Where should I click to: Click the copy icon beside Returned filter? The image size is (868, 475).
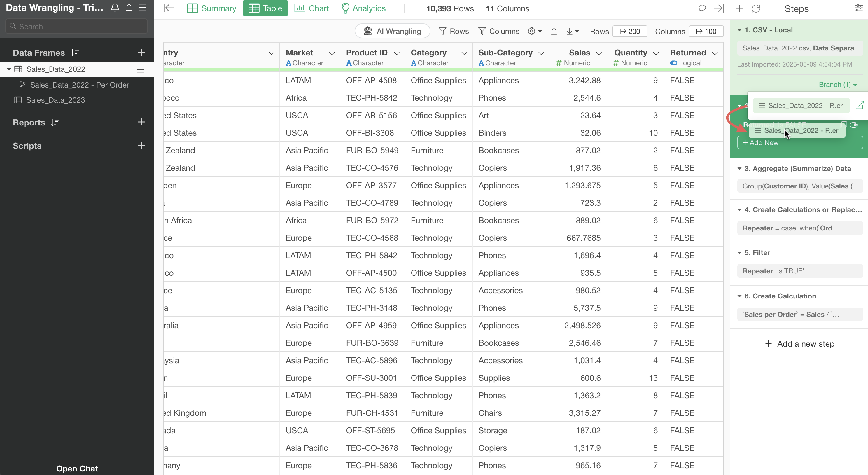[843, 124]
